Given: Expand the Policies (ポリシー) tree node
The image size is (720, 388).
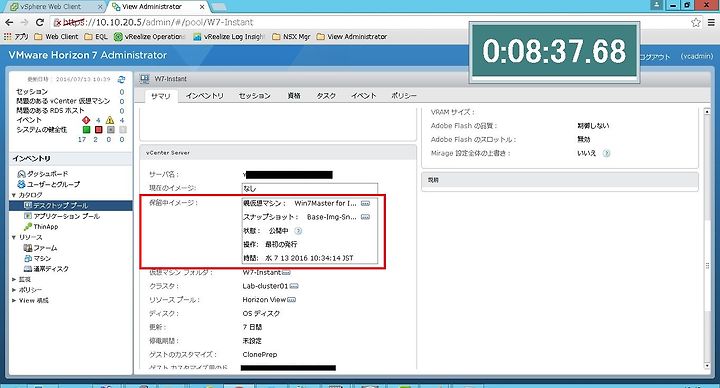Looking at the screenshot, I should [14, 290].
